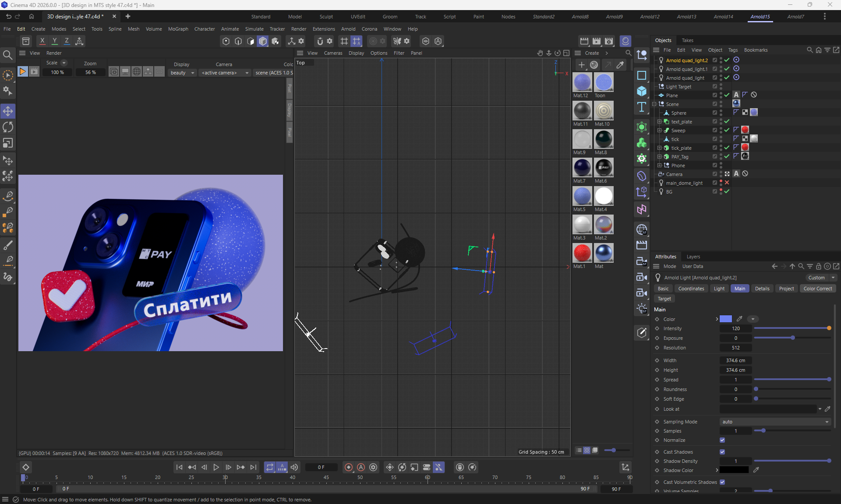
Task: Click the Cube primitive icon
Action: tap(642, 91)
